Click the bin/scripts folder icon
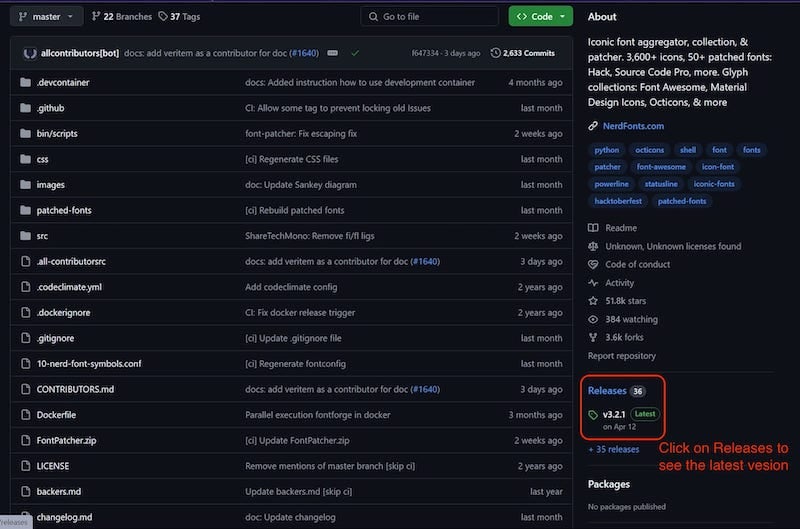Screen dimensions: 800x529 (x=26, y=133)
